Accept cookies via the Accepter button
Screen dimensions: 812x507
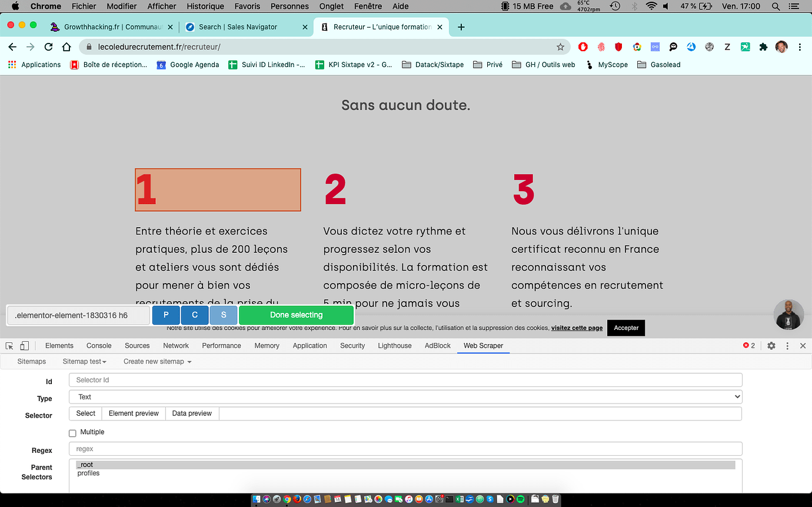[625, 328]
